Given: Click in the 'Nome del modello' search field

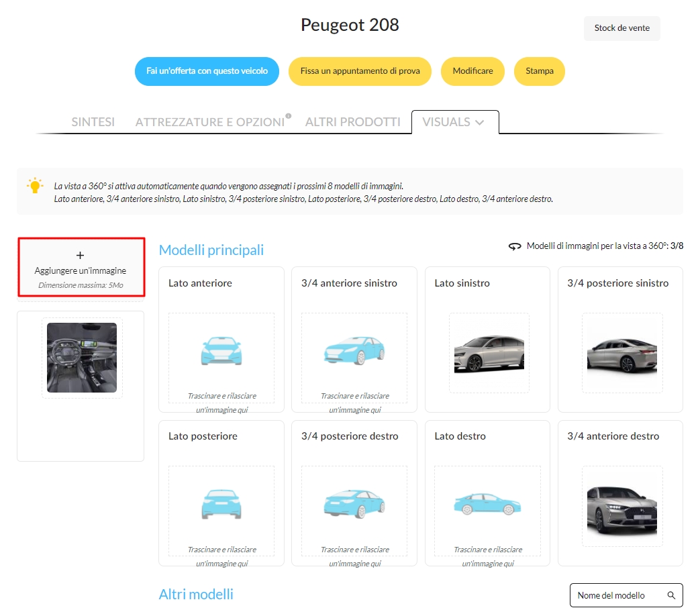Looking at the screenshot, I should click(626, 595).
